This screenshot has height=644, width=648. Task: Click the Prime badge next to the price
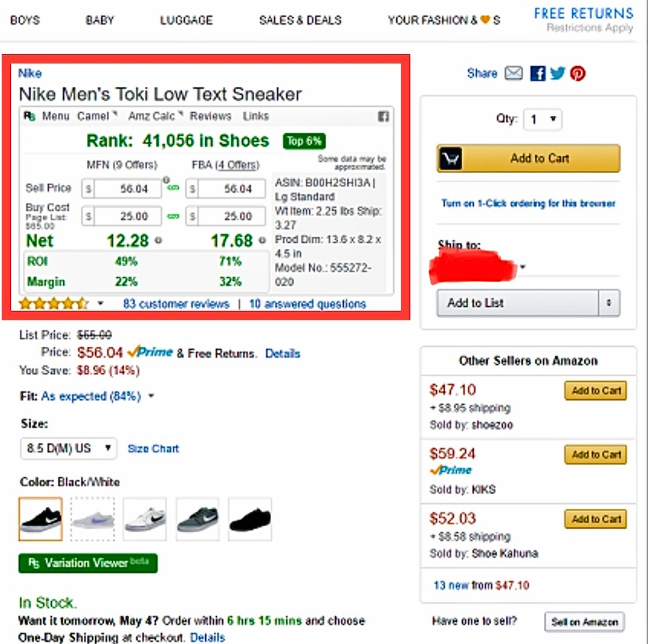[x=150, y=352]
